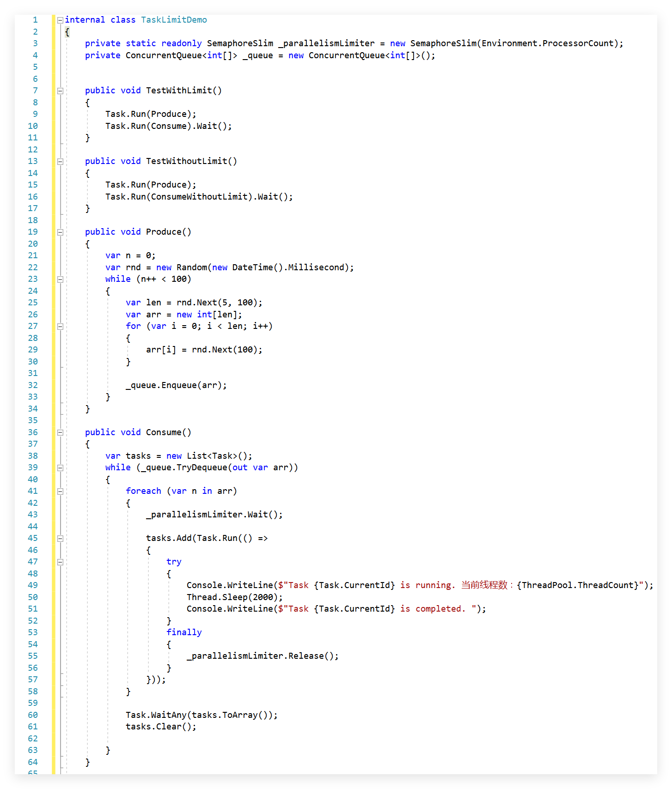The width and height of the screenshot is (672, 789).
Task: Collapse the TestWithoutLimit method
Action: (x=60, y=162)
